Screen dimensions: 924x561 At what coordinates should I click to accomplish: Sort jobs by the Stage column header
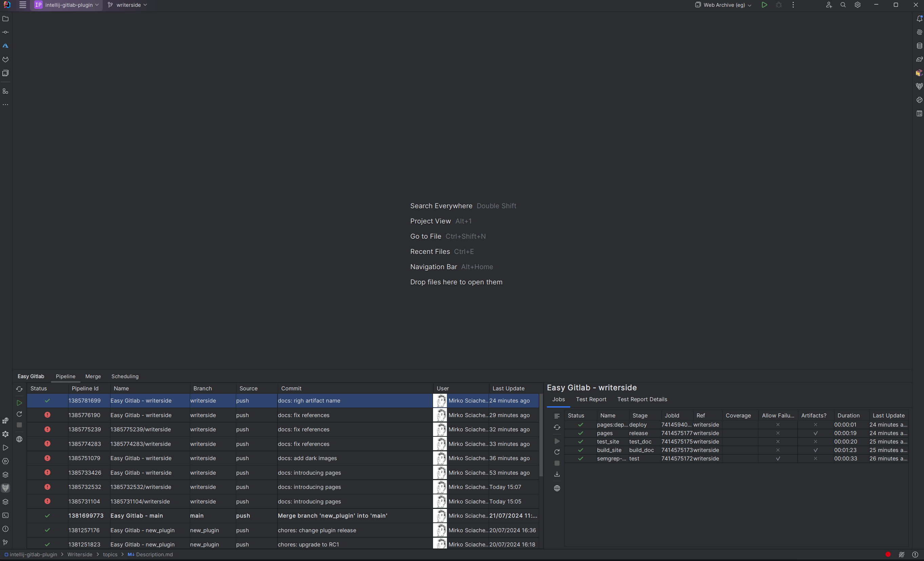coord(645,416)
